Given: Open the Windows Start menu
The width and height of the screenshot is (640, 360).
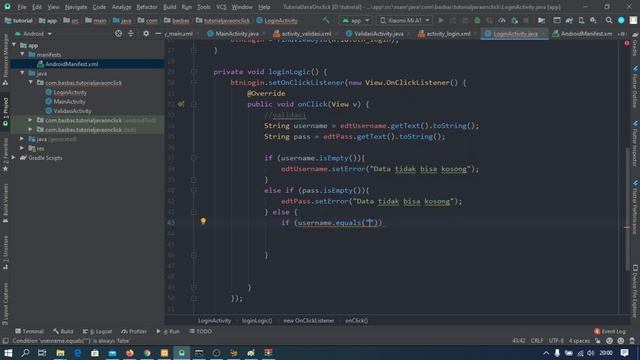Looking at the screenshot, I should click(8, 353).
